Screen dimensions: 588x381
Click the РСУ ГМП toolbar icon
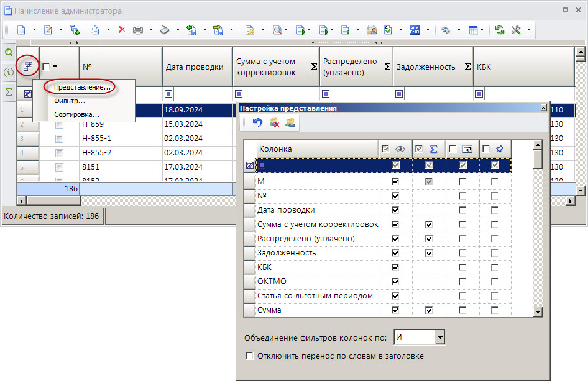tap(415, 30)
